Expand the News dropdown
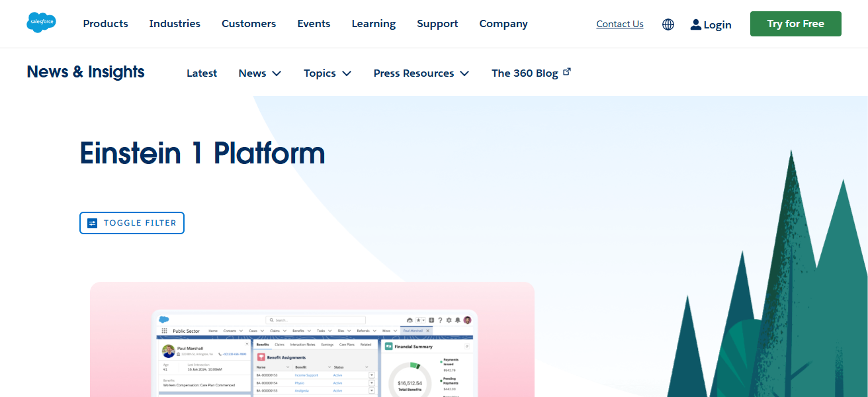 point(259,73)
